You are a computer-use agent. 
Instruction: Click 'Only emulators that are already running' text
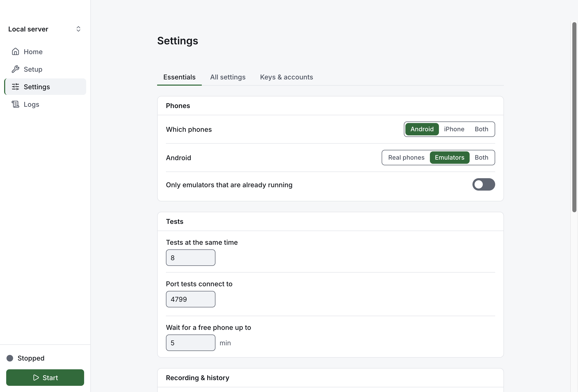pos(229,185)
